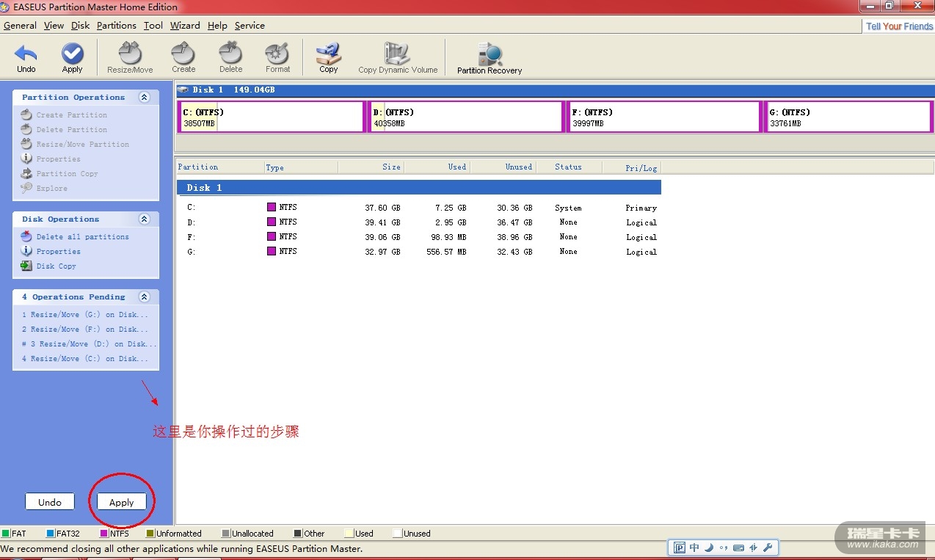Open the View menu
This screenshot has height=560, width=935.
tap(54, 25)
